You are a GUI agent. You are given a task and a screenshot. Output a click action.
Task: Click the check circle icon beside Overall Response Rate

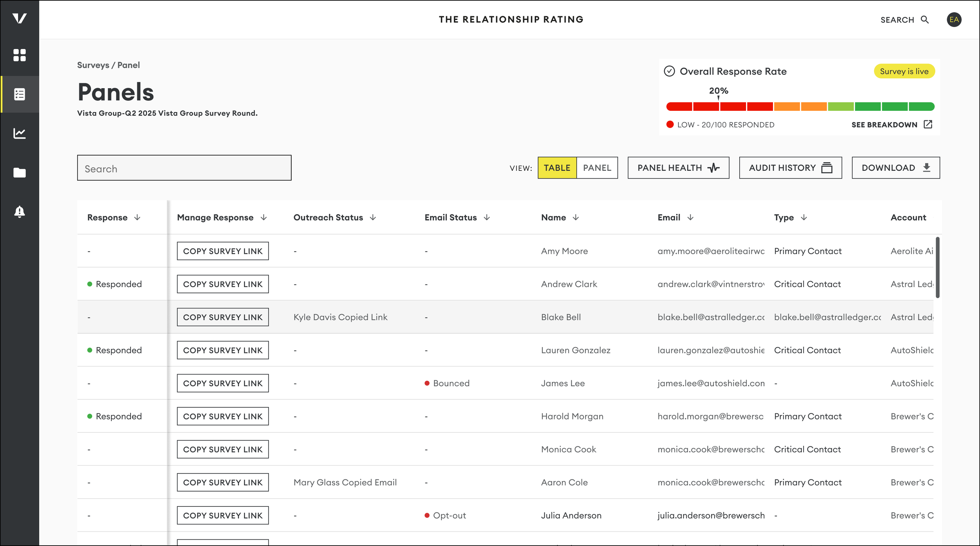[670, 71]
